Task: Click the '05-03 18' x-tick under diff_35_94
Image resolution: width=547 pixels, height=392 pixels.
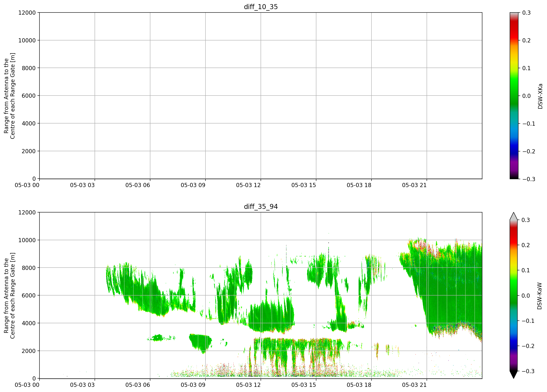Action: pos(359,385)
